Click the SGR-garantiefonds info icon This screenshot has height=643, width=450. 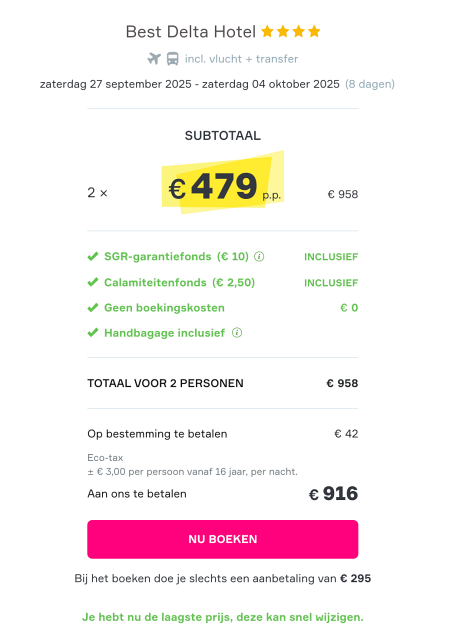point(259,257)
